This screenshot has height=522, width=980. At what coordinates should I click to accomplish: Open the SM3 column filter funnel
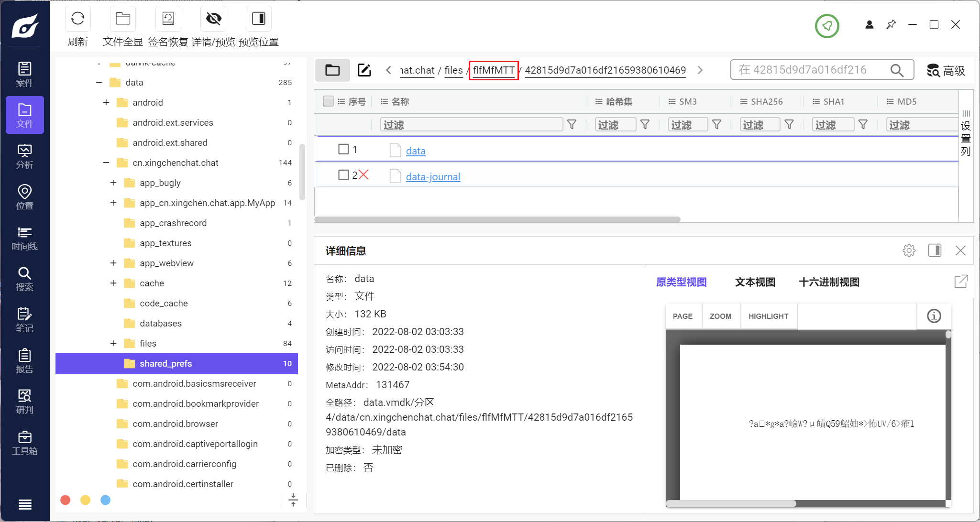716,125
